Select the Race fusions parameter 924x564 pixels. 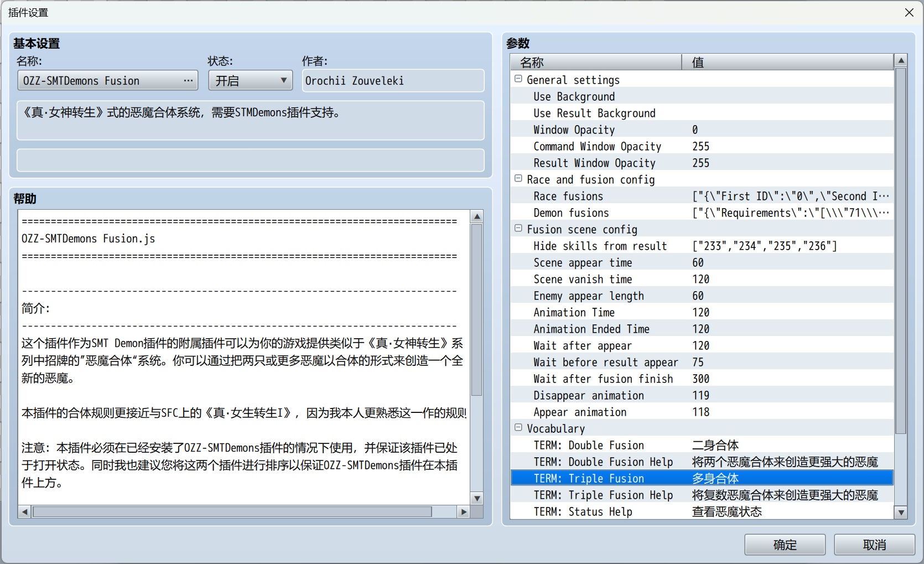tap(702, 196)
